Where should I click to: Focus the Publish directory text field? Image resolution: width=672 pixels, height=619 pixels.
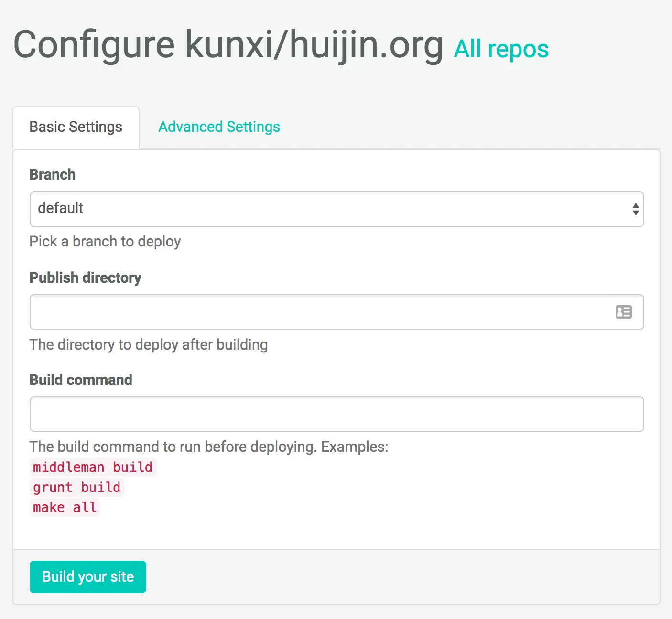coord(320,312)
